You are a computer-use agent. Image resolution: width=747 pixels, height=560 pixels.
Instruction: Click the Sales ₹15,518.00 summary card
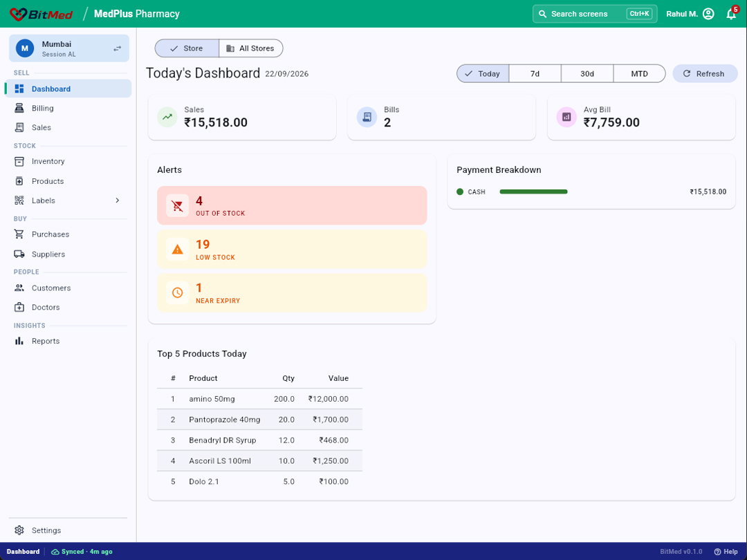coord(242,117)
